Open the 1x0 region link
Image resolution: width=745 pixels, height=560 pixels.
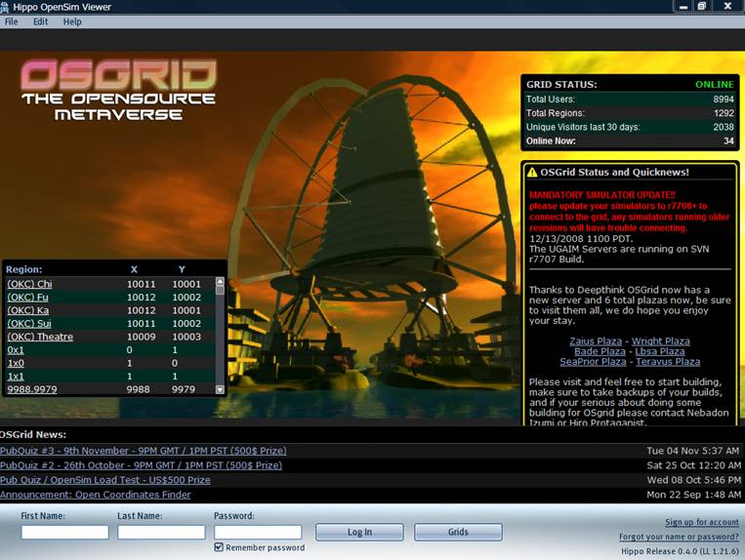16,363
